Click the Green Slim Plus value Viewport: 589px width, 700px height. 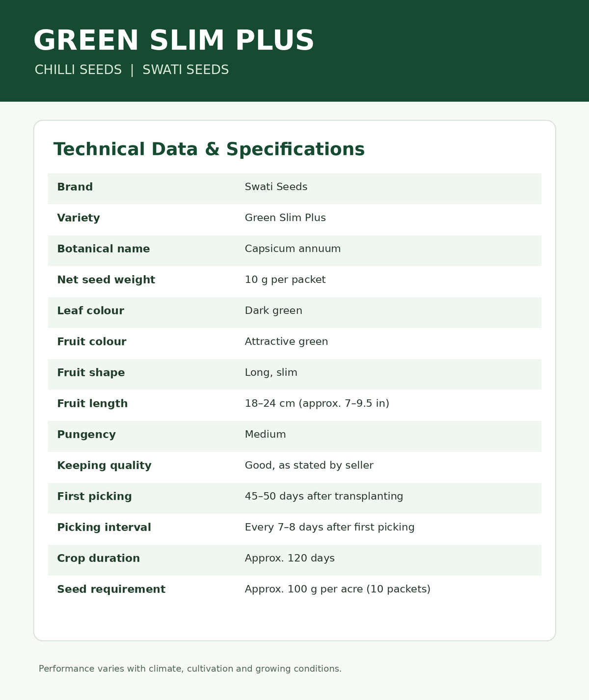(x=285, y=218)
